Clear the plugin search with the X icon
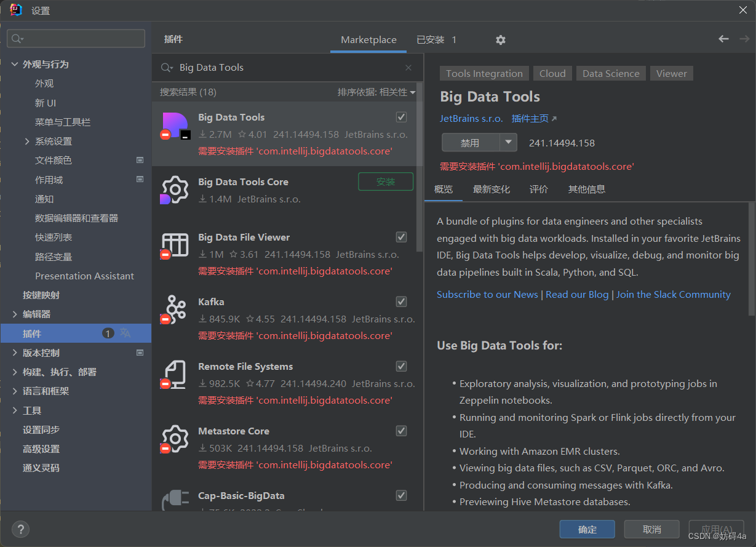 [408, 68]
